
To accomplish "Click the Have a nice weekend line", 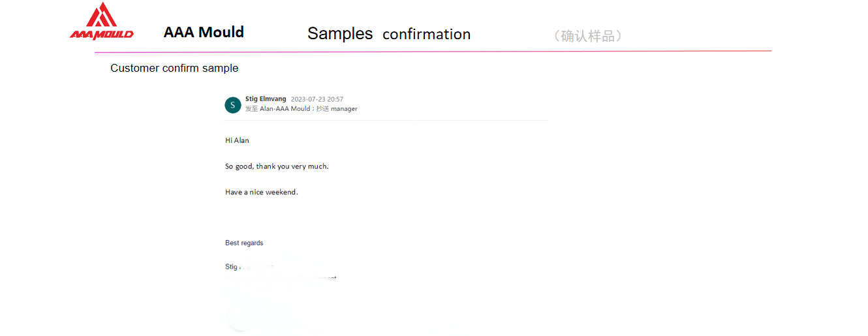I will (261, 192).
